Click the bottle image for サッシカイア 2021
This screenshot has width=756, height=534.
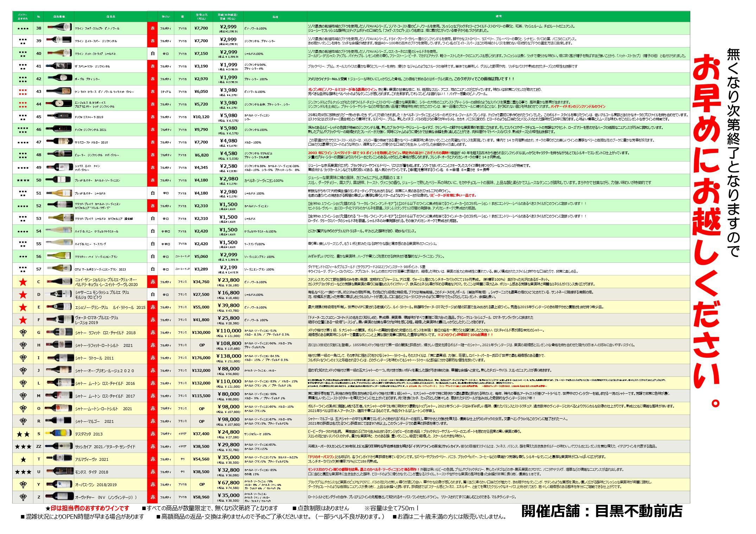59,446
